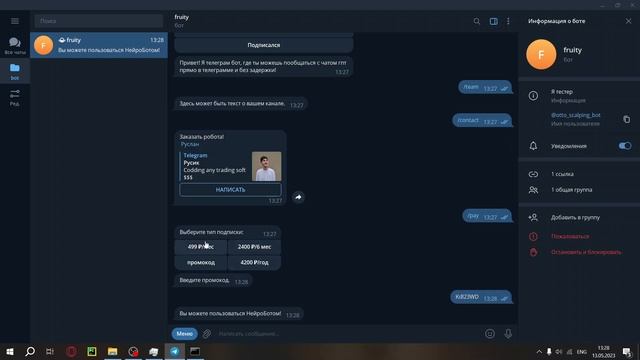Open the taskbar volume control
The height and width of the screenshot is (360, 640).
(559, 352)
